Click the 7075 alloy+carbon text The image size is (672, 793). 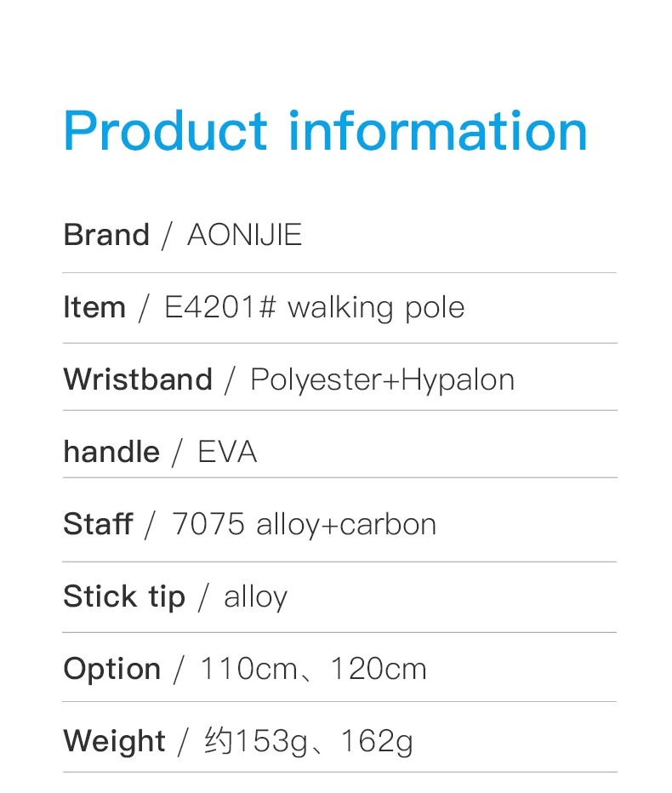pyautogui.click(x=304, y=524)
